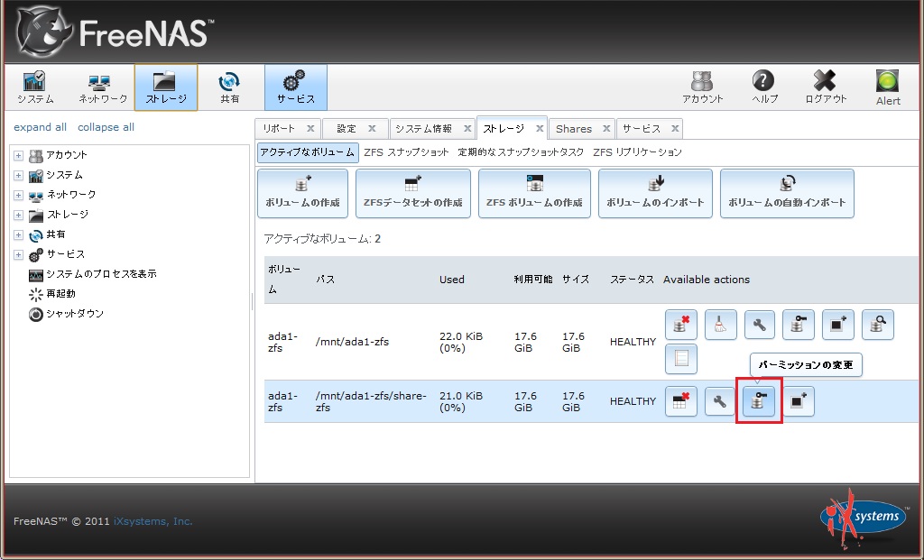Destroy dataset icon in share-zfs row

681,401
